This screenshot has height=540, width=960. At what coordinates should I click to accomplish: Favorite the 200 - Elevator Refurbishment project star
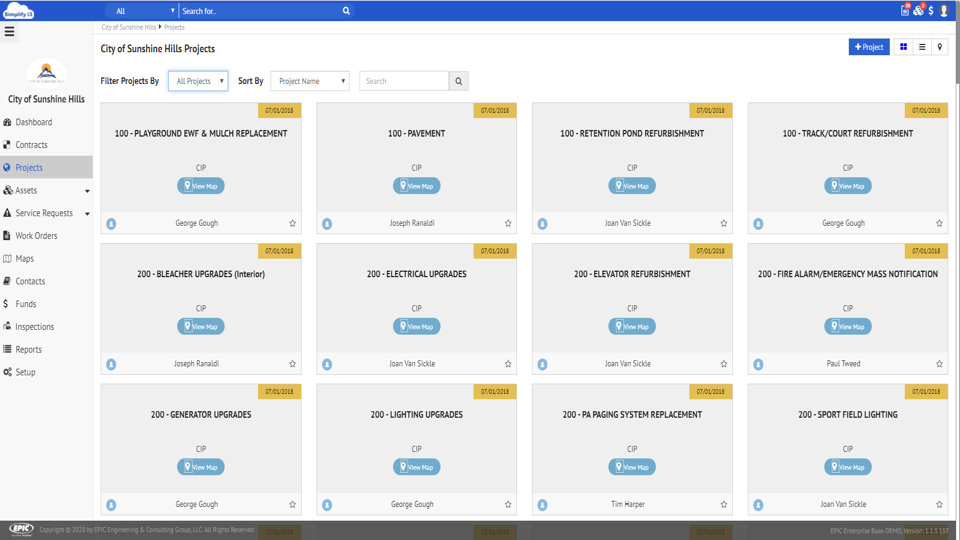coord(724,364)
